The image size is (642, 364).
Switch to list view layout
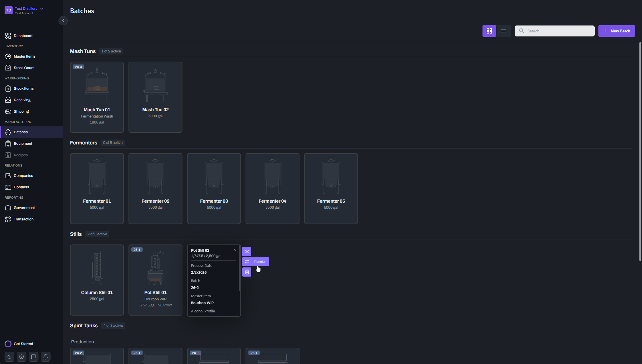503,31
